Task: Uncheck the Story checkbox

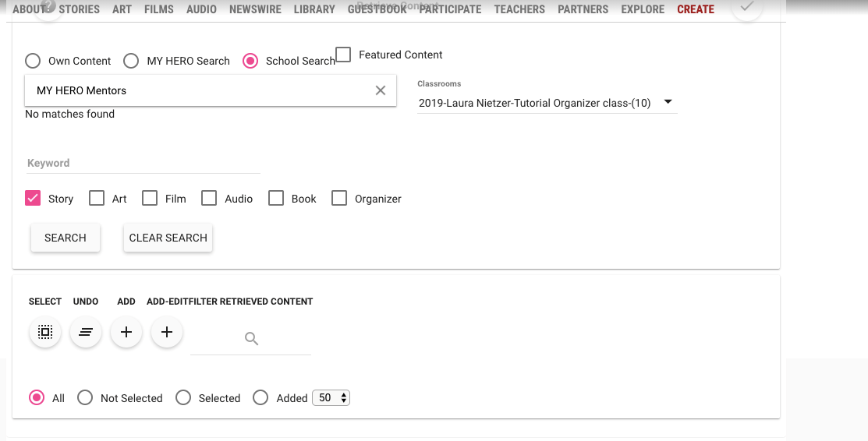Action: 33,198
